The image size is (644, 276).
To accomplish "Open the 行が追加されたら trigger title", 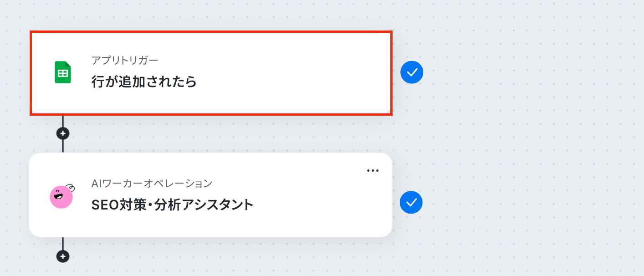I will click(x=144, y=82).
